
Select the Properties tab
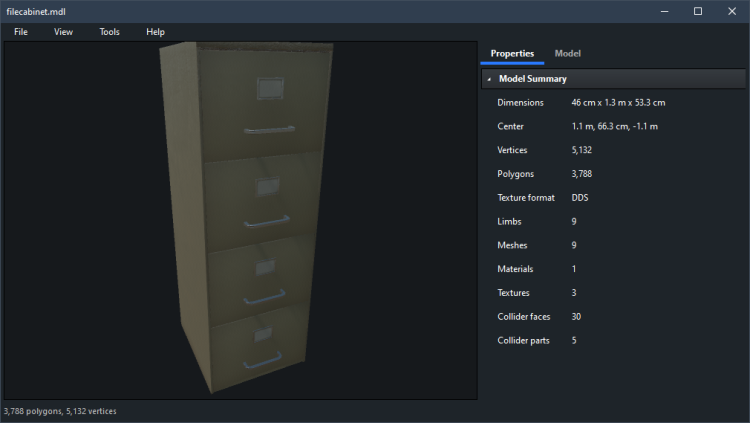coord(512,53)
